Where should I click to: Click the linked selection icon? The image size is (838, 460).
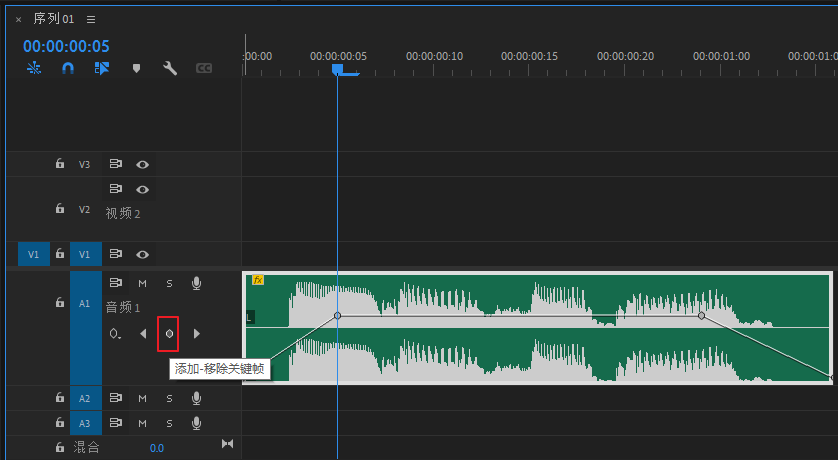(x=102, y=69)
